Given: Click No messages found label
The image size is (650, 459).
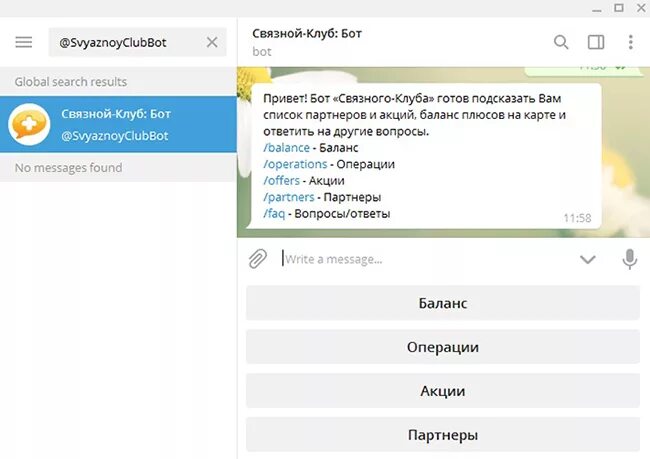Looking at the screenshot, I should (68, 168).
